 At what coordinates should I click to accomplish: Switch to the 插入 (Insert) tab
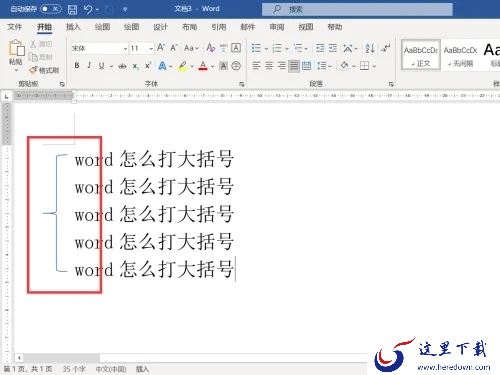pos(73,27)
